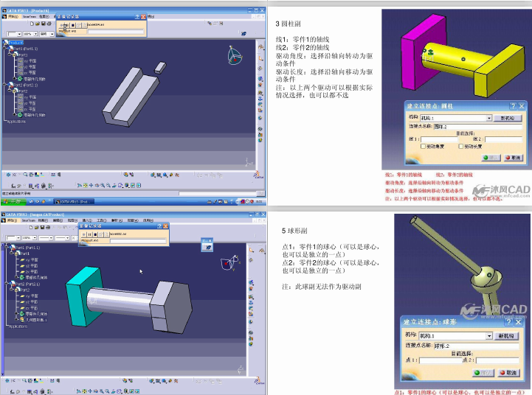Collapse Part1 (Part1.1) node in bottom tree

point(6,248)
